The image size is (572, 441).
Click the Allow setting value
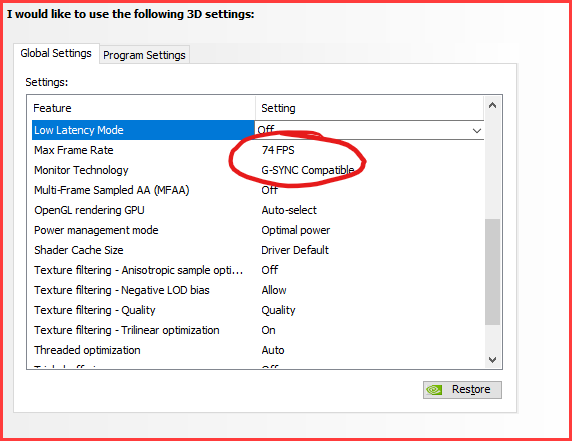coord(274,290)
